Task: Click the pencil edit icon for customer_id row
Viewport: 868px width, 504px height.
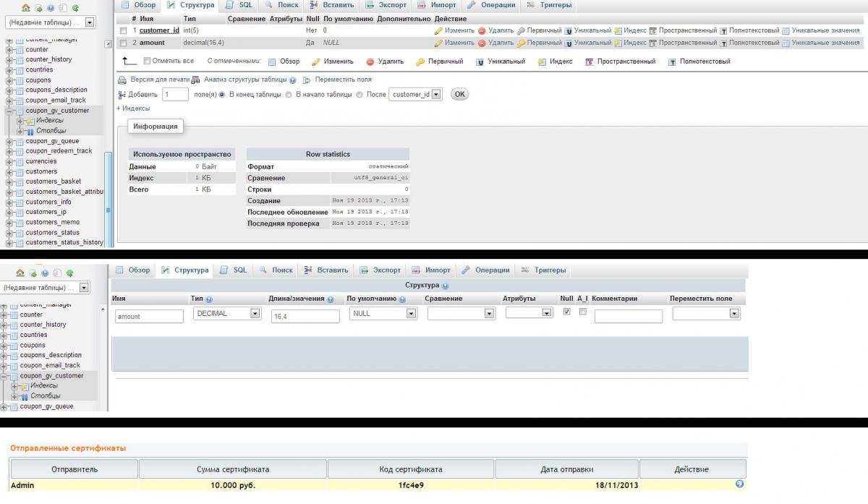Action: click(x=438, y=31)
